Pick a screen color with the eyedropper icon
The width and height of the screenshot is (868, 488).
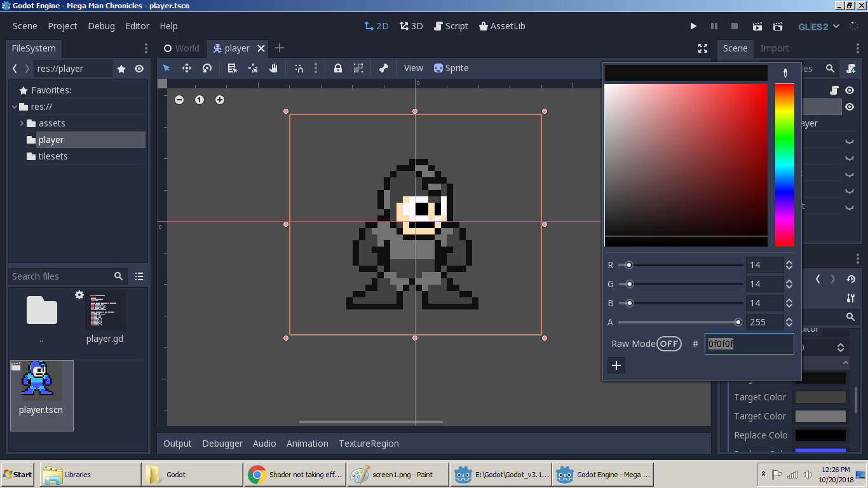(784, 73)
